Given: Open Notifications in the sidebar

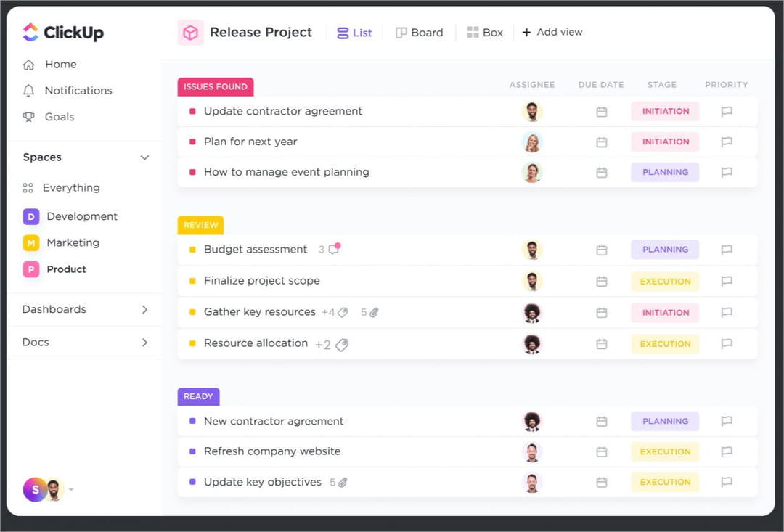Looking at the screenshot, I should 68,91.
